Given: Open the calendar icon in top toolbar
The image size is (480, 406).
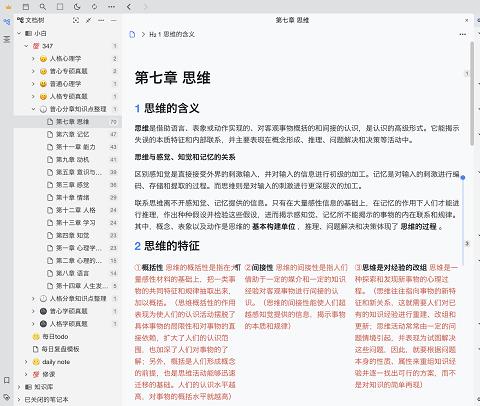Looking at the screenshot, I should click(x=26, y=7).
